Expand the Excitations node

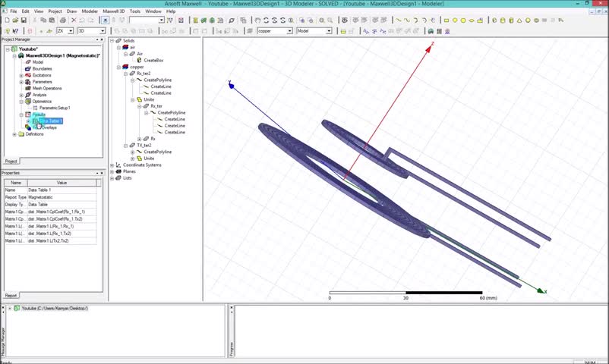21,75
